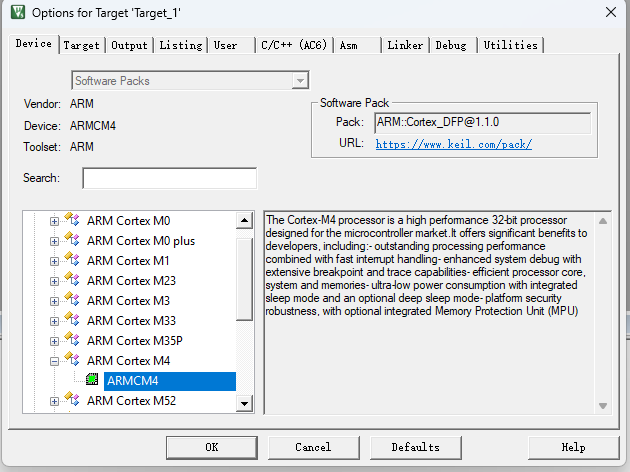Expand the ARM Cortex M23 node
This screenshot has height=472, width=630.
[54, 282]
